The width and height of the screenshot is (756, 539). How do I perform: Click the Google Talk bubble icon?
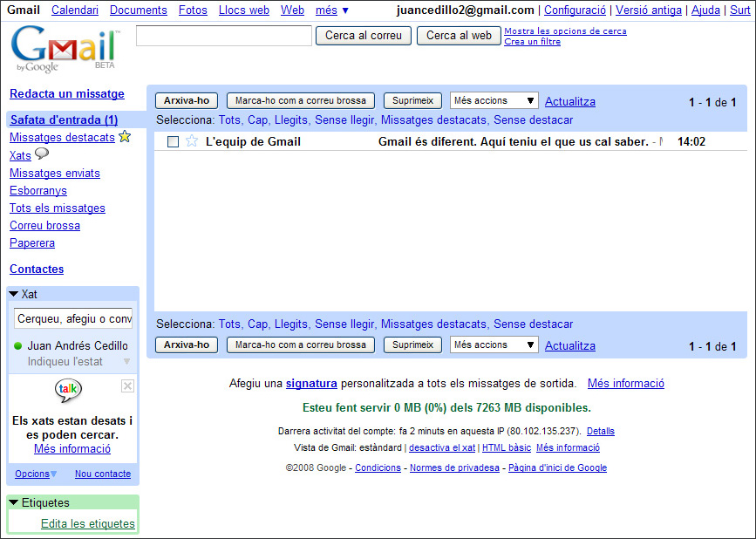click(x=68, y=391)
